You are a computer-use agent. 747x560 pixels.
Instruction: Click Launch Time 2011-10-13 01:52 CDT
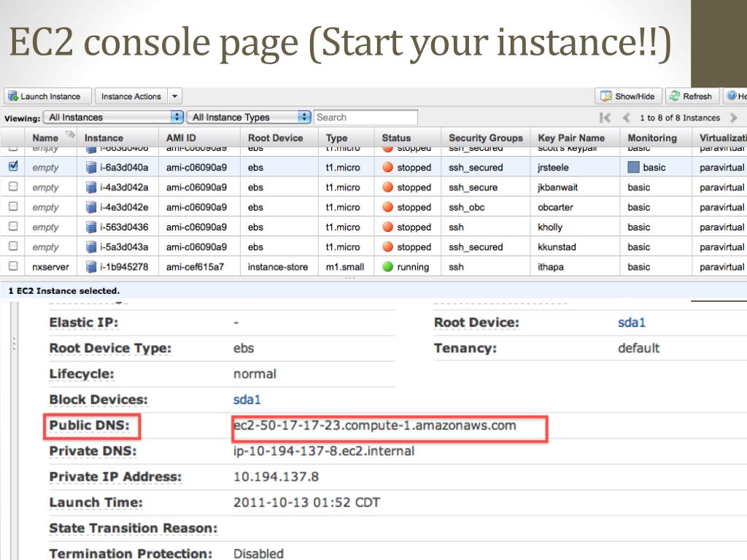pyautogui.click(x=307, y=502)
